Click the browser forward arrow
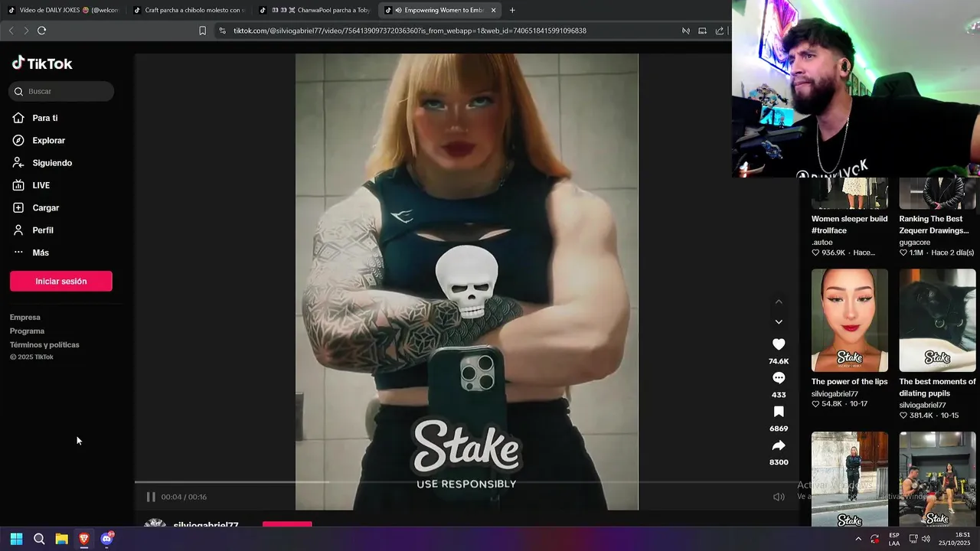Viewport: 980px width, 551px height. 26,31
